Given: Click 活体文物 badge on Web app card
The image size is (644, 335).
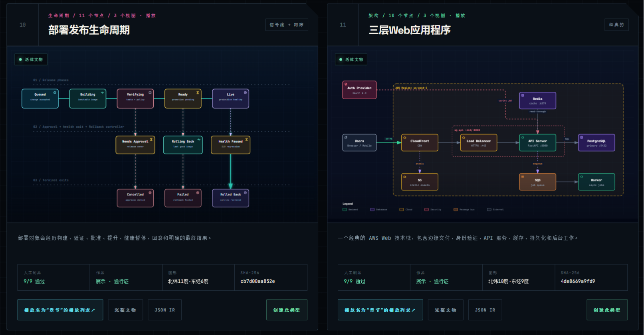Looking at the screenshot, I should tap(351, 59).
